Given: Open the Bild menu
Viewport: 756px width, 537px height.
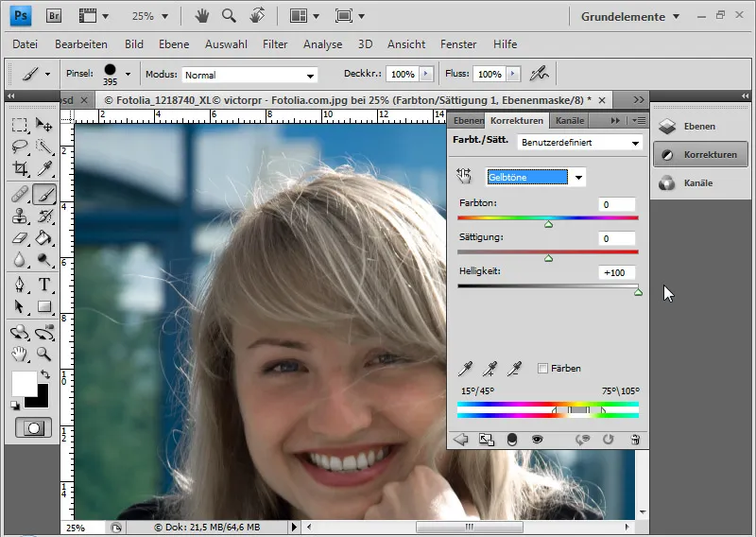Looking at the screenshot, I should point(133,43).
